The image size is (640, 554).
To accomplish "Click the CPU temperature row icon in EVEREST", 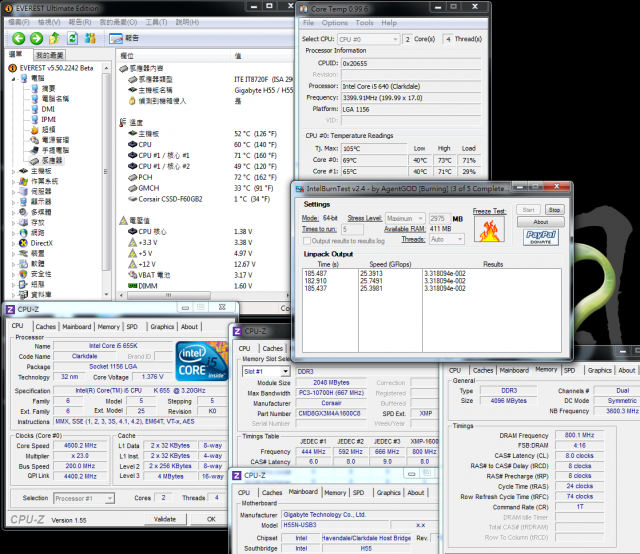I will pyautogui.click(x=132, y=145).
